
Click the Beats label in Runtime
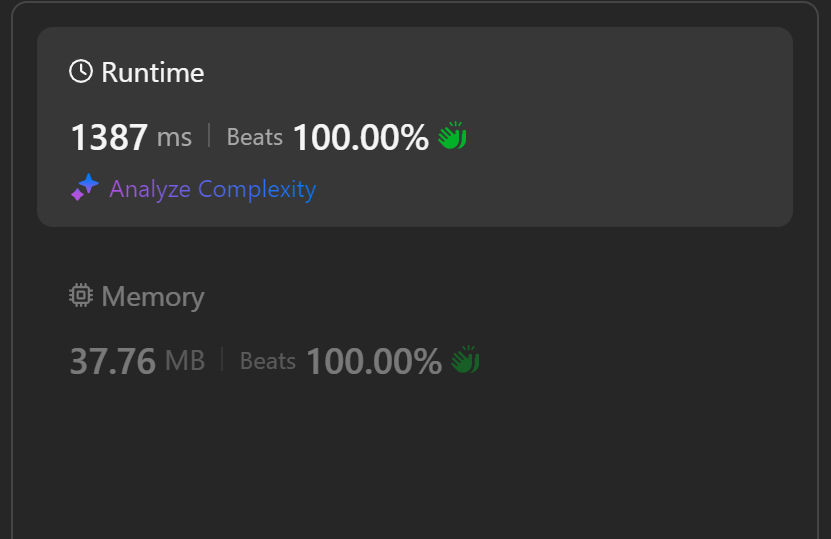[x=255, y=137]
